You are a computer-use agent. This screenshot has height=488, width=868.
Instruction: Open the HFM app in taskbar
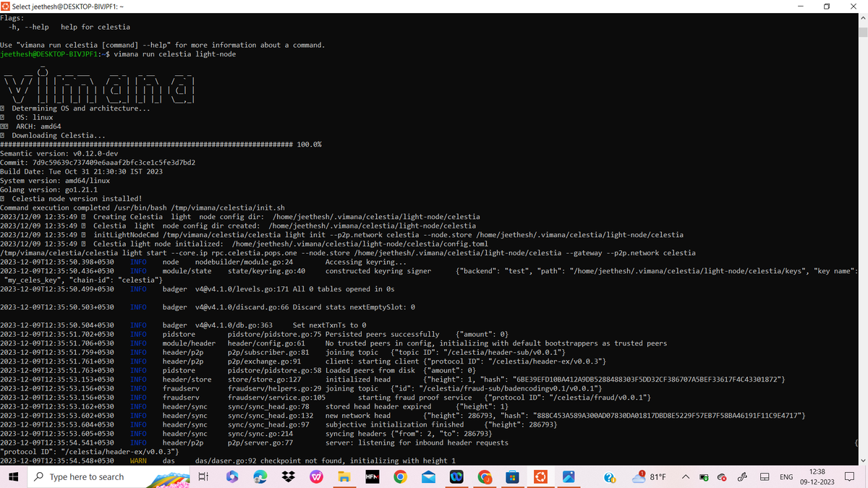[372, 477]
